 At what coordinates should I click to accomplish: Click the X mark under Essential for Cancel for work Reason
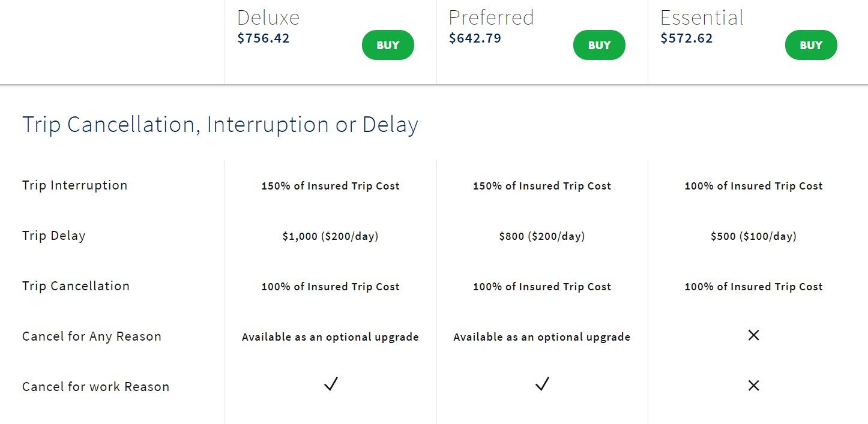coord(753,386)
